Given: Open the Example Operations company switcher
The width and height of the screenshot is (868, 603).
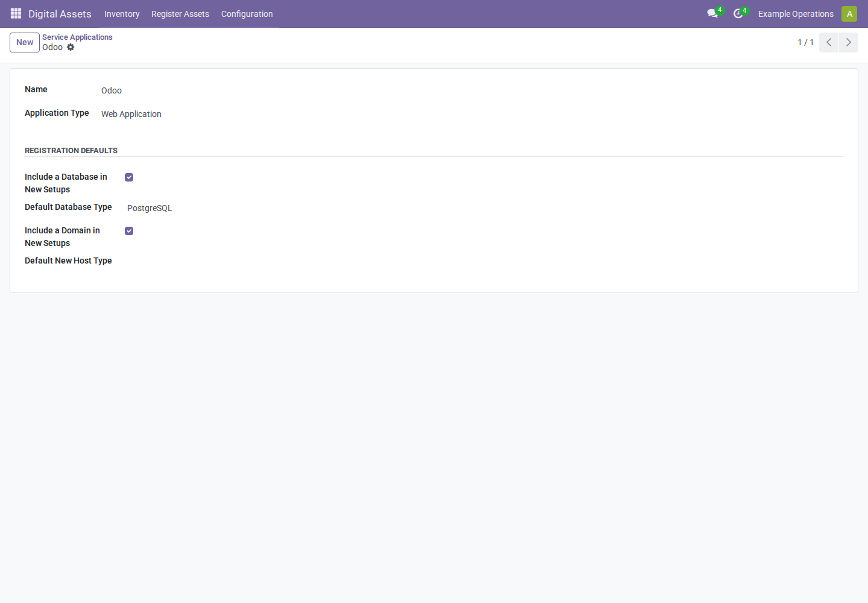Looking at the screenshot, I should (796, 13).
